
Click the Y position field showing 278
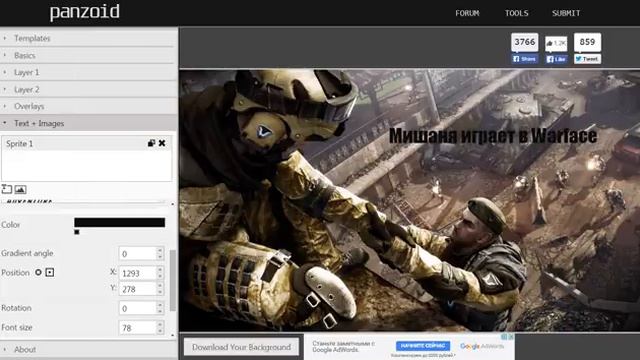point(138,289)
